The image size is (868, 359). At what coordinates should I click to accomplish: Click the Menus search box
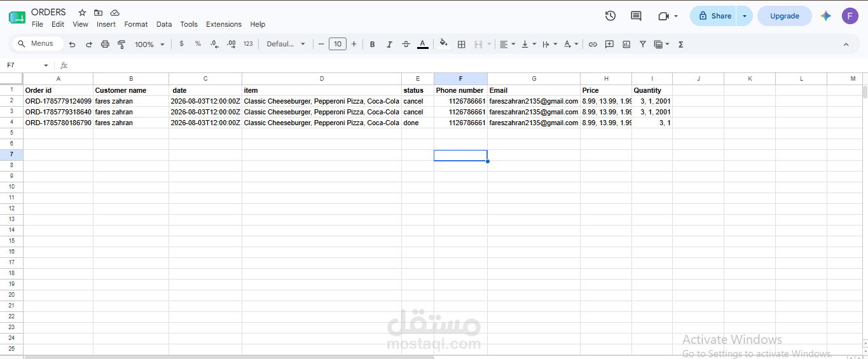(38, 44)
